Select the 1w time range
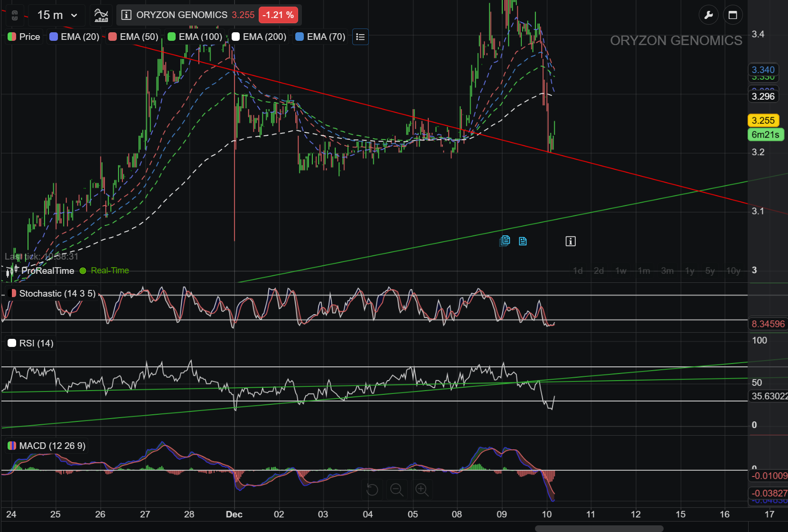This screenshot has width=788, height=532. click(621, 271)
